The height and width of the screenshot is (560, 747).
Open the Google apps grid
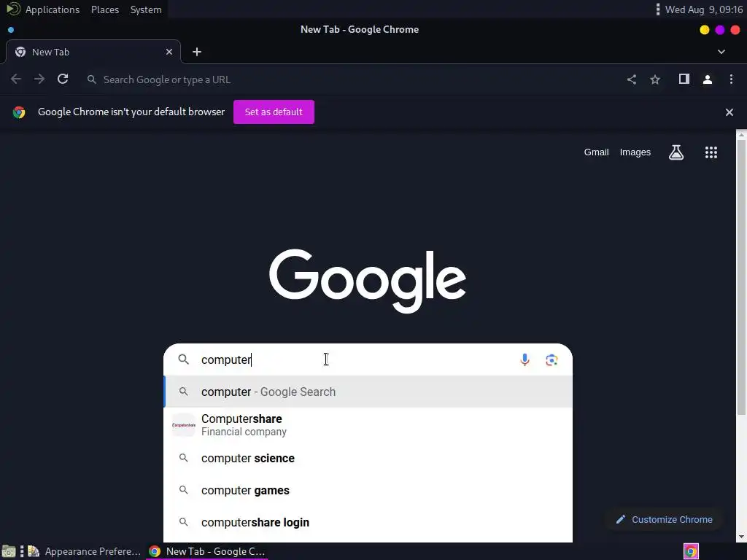[x=711, y=152]
